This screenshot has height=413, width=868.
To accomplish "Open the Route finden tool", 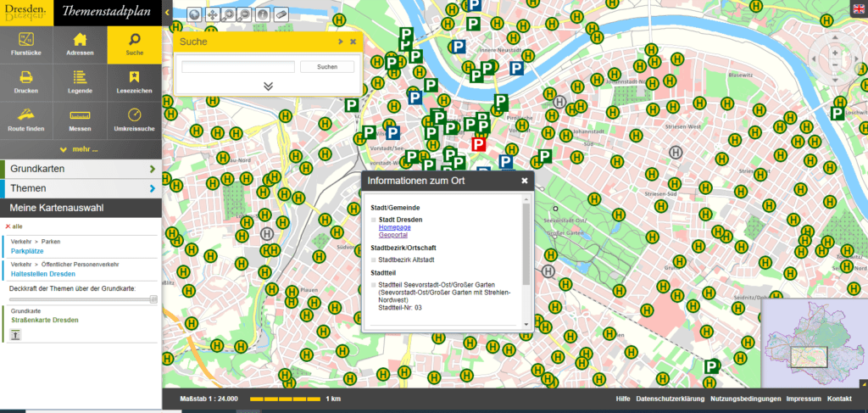I will point(26,120).
